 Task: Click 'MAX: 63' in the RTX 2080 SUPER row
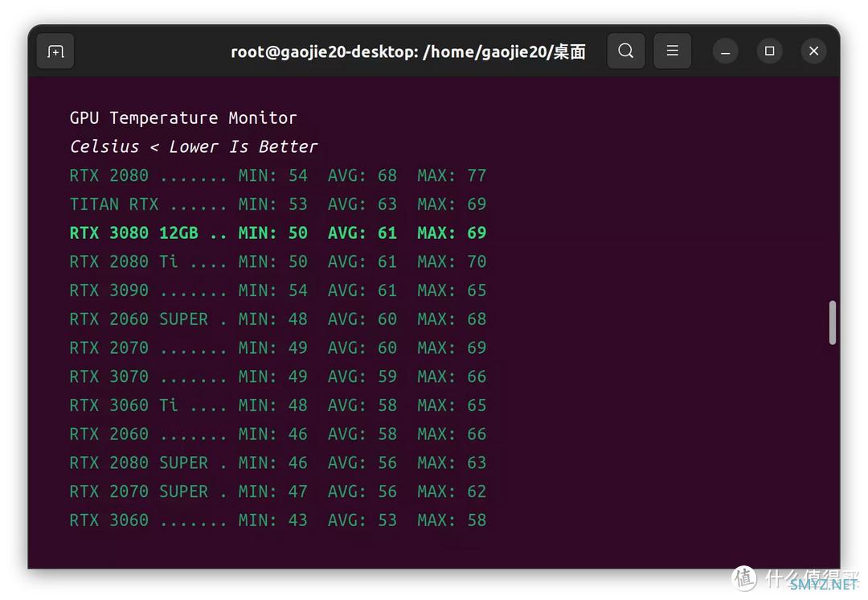(x=452, y=463)
